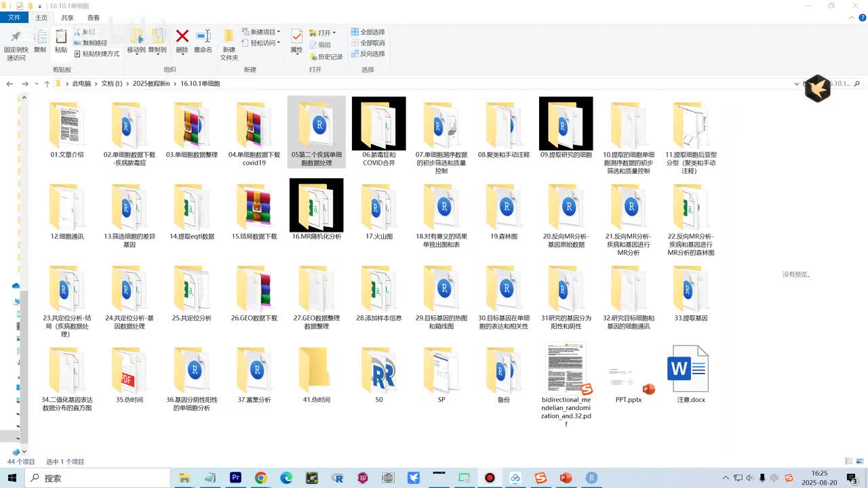Screen dimensions: 868x488
Task: Switch to the 主页 ribbon tab
Action: 41,18
